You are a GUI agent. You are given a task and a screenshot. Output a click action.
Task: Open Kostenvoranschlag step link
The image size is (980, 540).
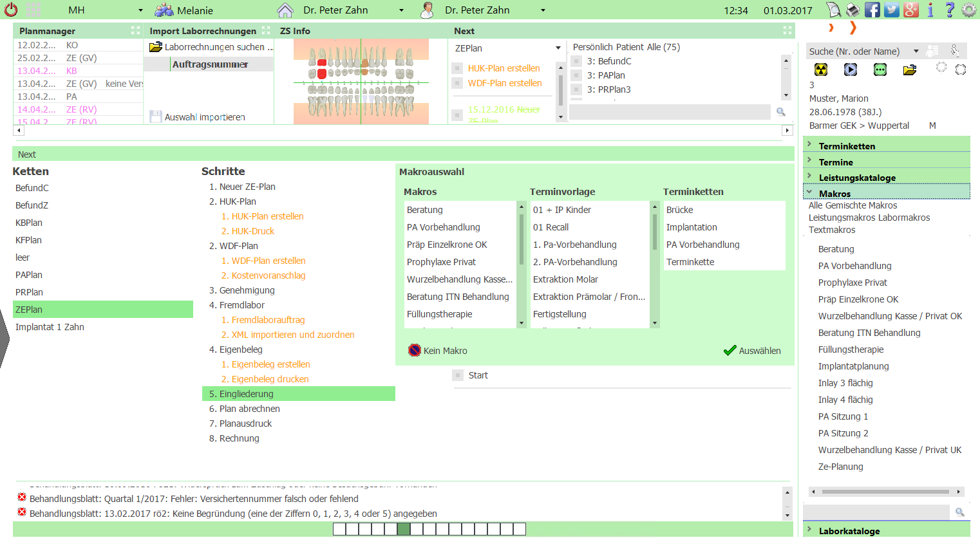tap(263, 275)
